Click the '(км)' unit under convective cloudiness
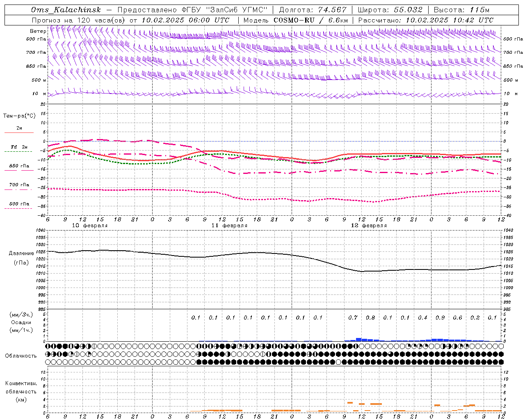The image size is (525, 420). click(21, 399)
